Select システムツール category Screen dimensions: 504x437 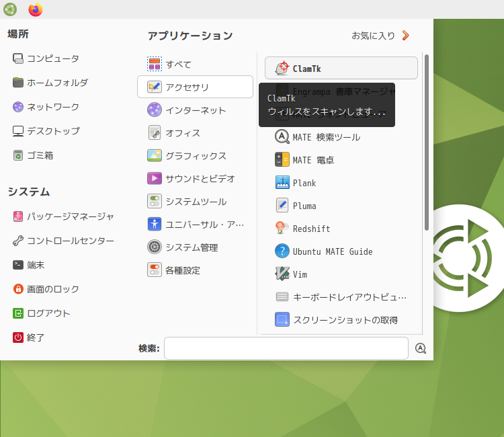(195, 201)
